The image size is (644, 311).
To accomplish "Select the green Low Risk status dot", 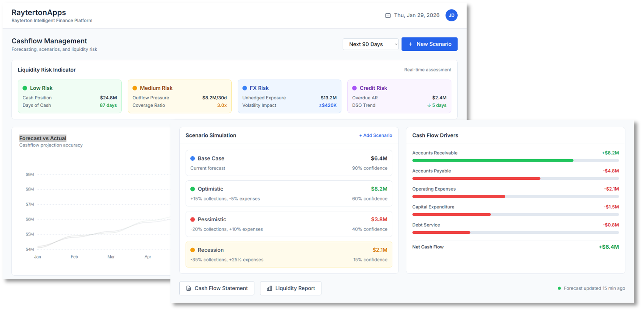I will [x=25, y=88].
